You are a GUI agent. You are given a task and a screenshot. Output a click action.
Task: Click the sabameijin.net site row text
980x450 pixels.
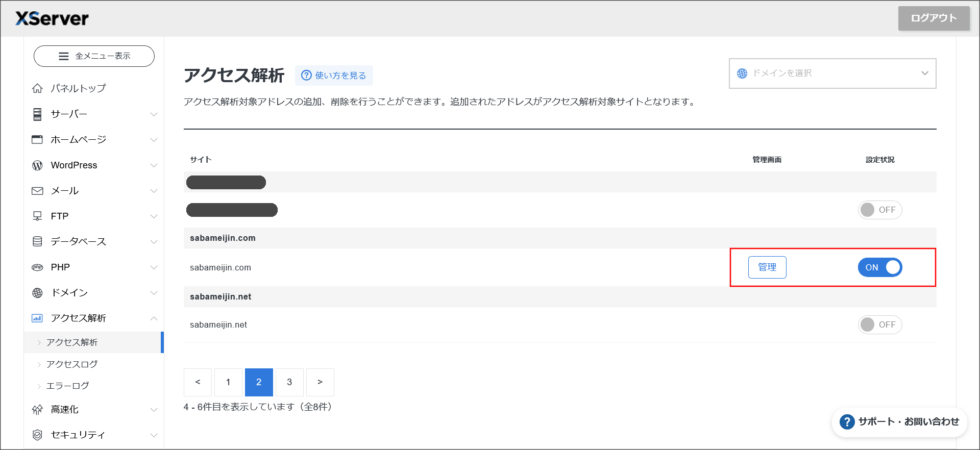coord(218,324)
